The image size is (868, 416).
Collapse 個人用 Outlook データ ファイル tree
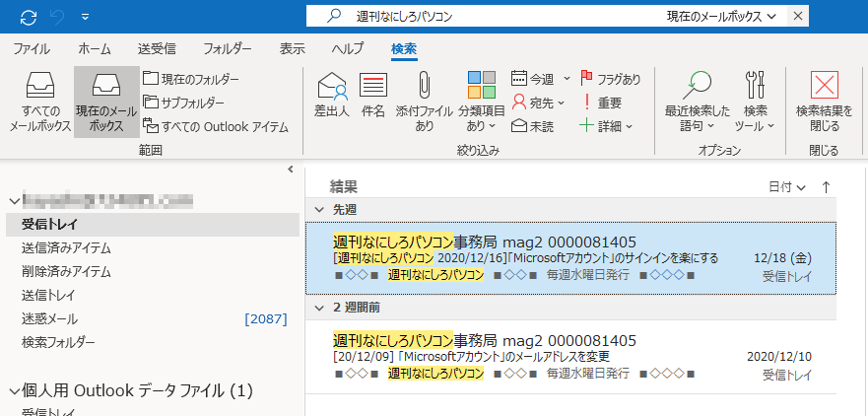tap(14, 391)
